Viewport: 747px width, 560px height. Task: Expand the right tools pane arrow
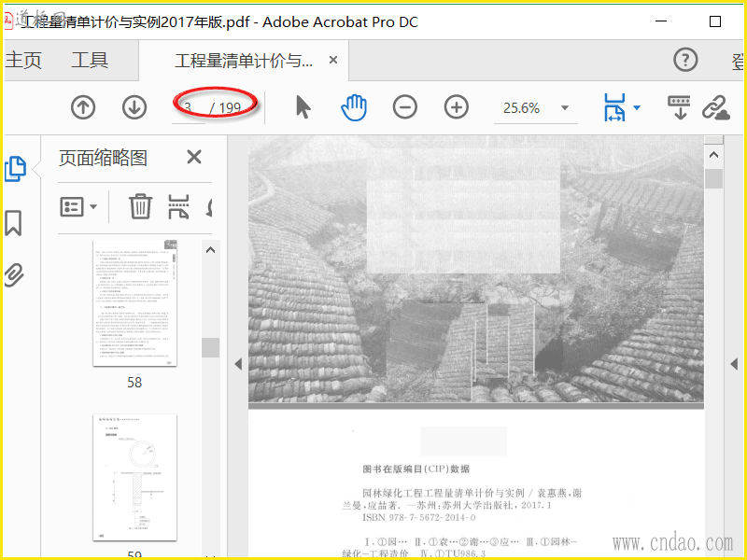point(734,364)
